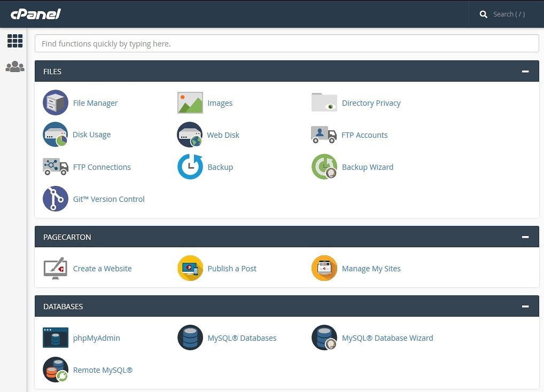Click the magnifier search icon in header
Image resolution: width=544 pixels, height=392 pixels.
pos(483,14)
